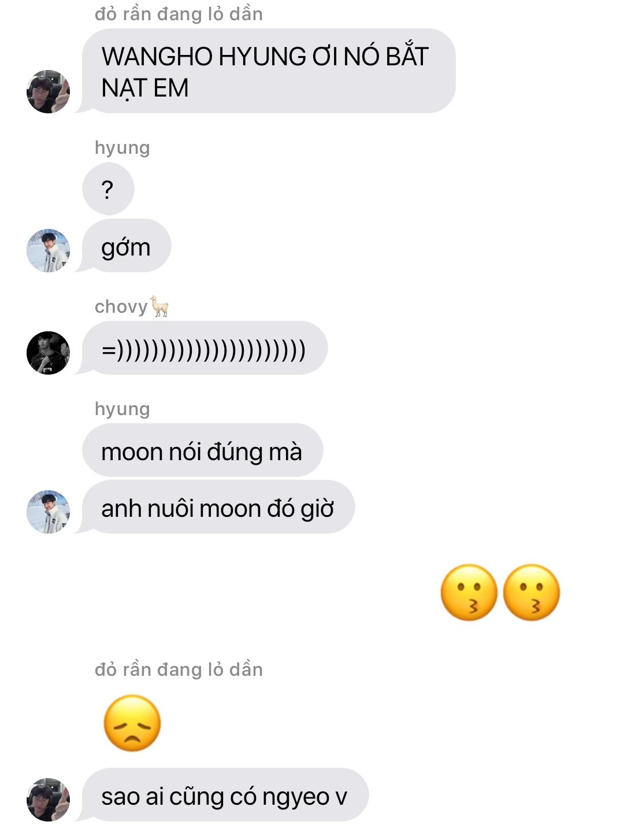Tap the 'chovy' sender name label
The width and height of the screenshot is (624, 840).
121,306
